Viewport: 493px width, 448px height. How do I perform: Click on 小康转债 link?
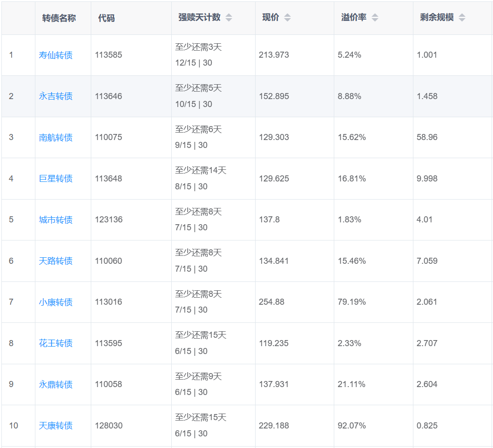[56, 302]
